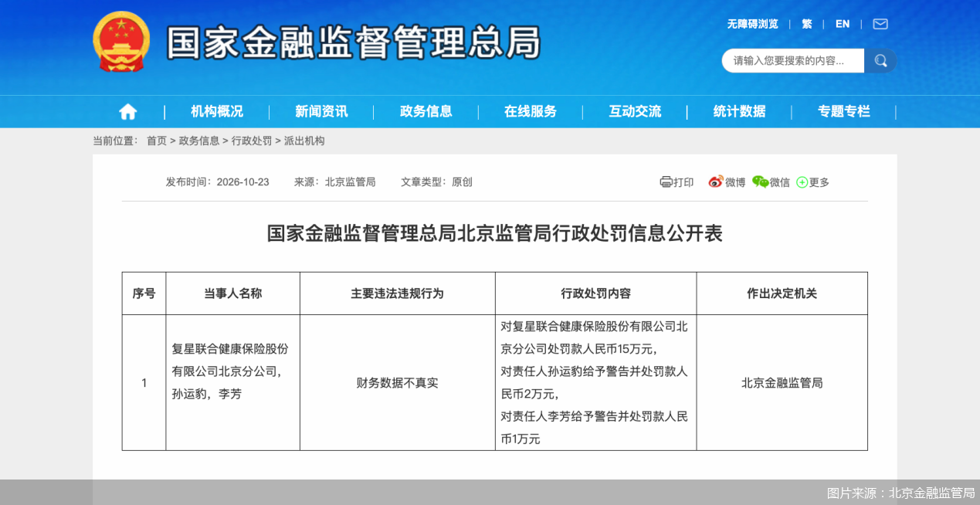Open the 更多 share plus icon
Image resolution: width=980 pixels, height=505 pixels.
pos(802,182)
